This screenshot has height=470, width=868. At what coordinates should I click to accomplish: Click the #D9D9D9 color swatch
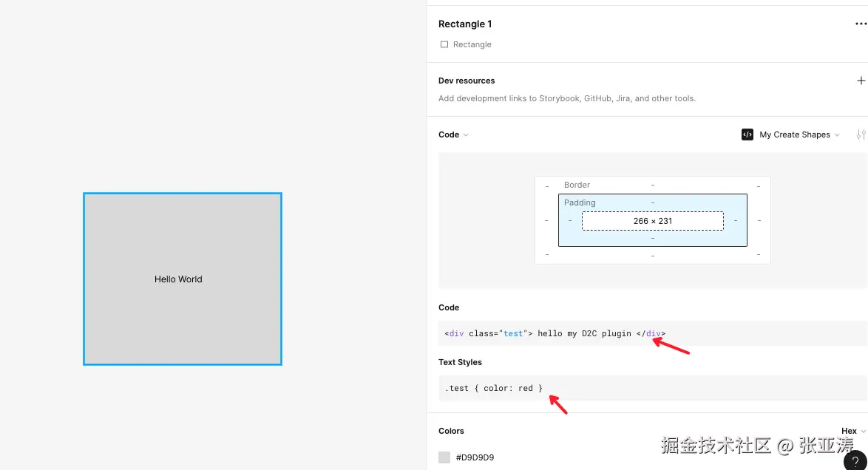click(444, 457)
